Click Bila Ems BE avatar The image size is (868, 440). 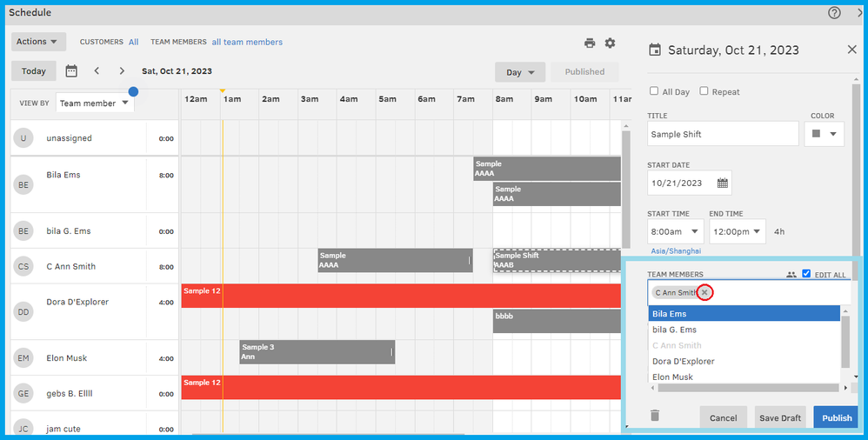pyautogui.click(x=23, y=185)
